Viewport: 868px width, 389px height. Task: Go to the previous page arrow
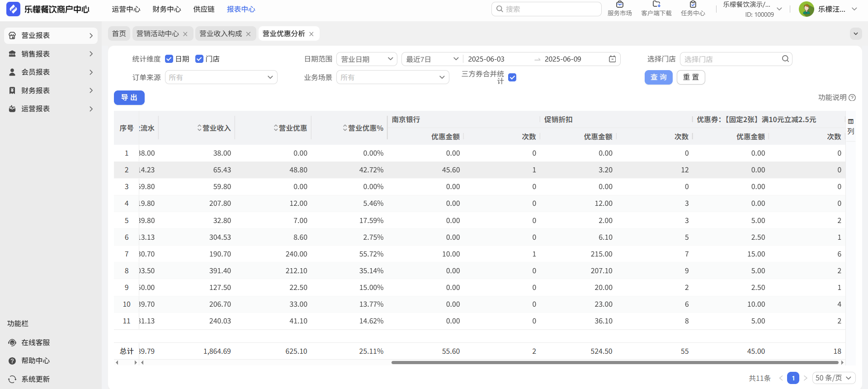click(781, 378)
